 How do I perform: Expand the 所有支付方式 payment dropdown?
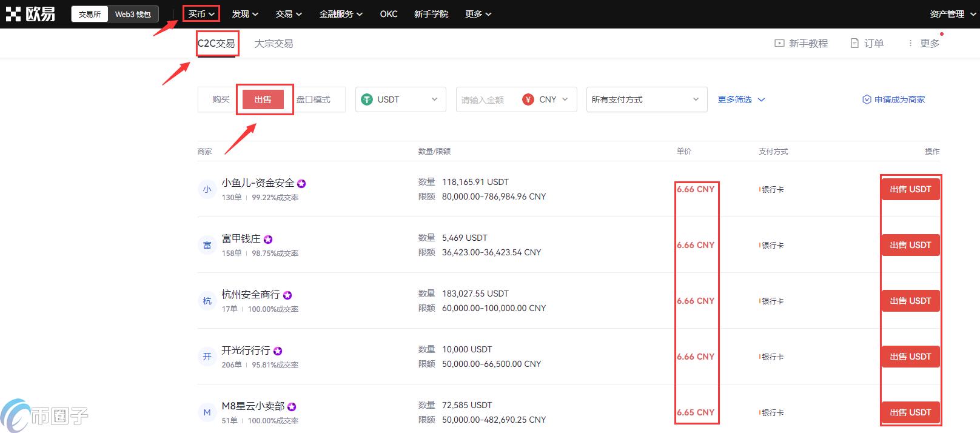tap(646, 99)
